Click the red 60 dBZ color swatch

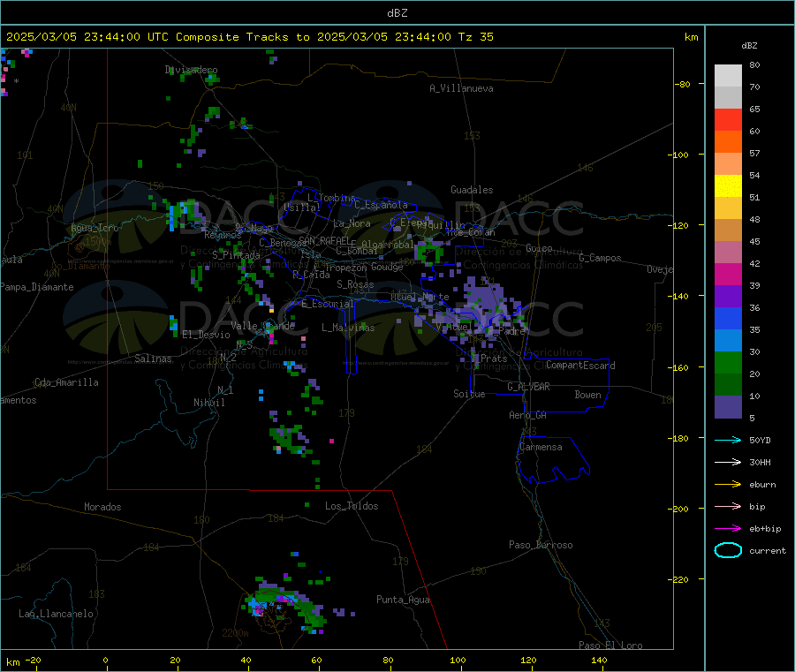[728, 119]
